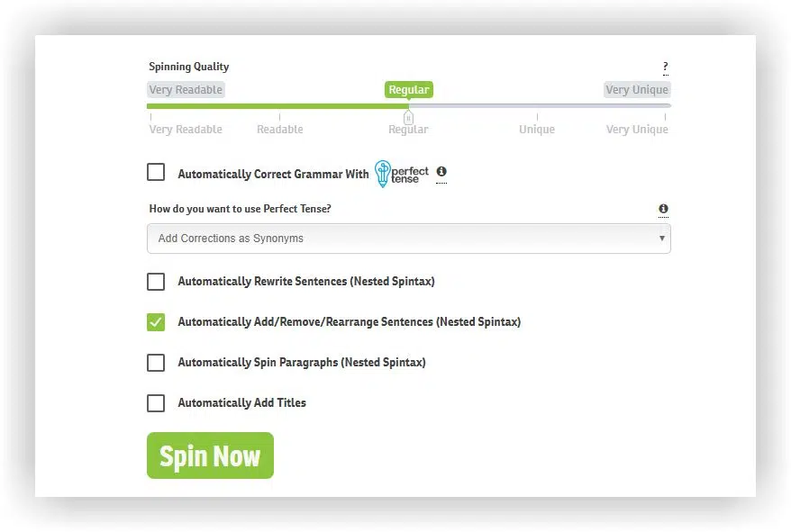Click the gray Very Readable badge above slider
This screenshot has height=532, width=791.
[x=186, y=90]
